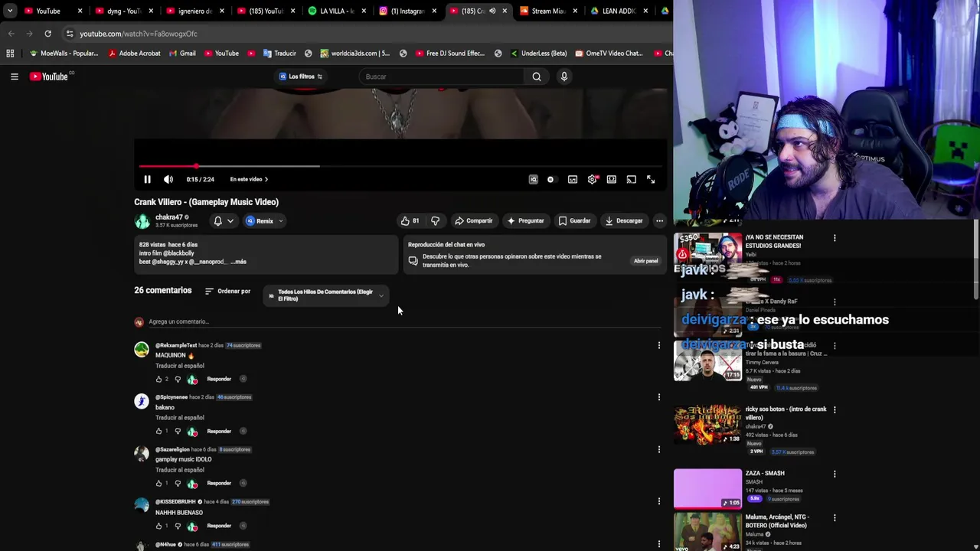Open the ZAZA - SMASH recommended thumbnail
The height and width of the screenshot is (551, 980).
(707, 488)
